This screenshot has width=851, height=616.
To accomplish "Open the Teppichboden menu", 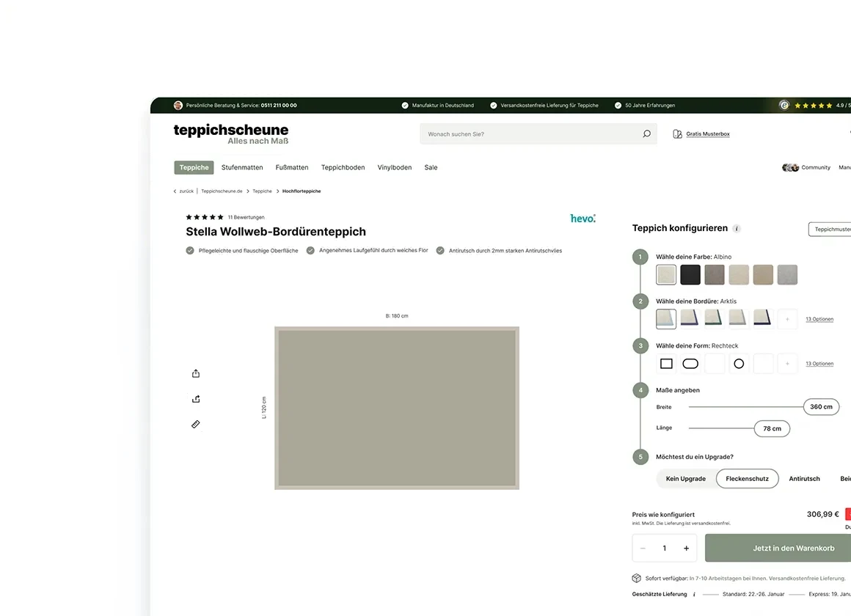I will [x=343, y=168].
